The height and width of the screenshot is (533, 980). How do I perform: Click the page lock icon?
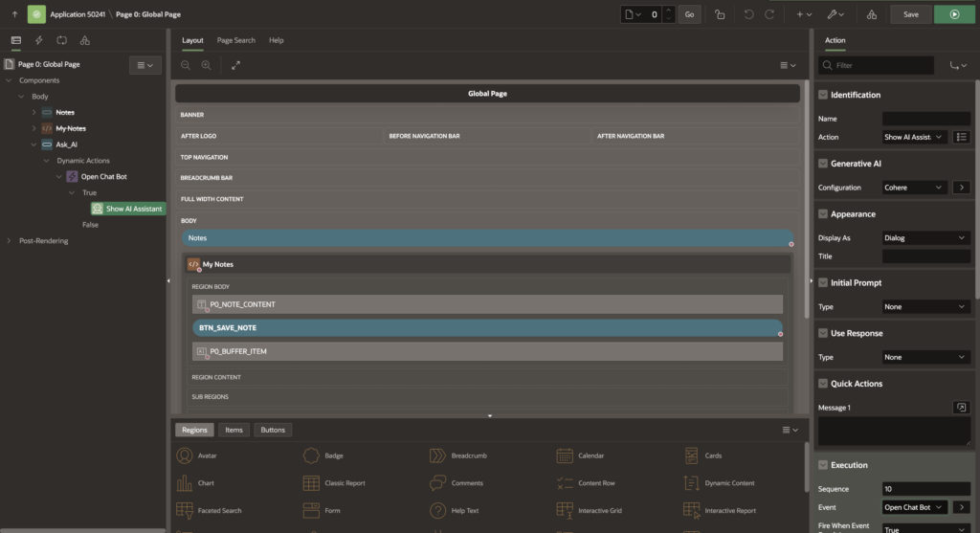720,14
